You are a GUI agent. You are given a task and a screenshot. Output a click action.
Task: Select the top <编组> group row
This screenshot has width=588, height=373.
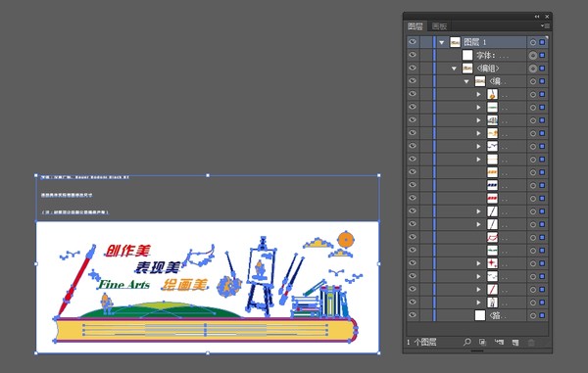(x=477, y=69)
